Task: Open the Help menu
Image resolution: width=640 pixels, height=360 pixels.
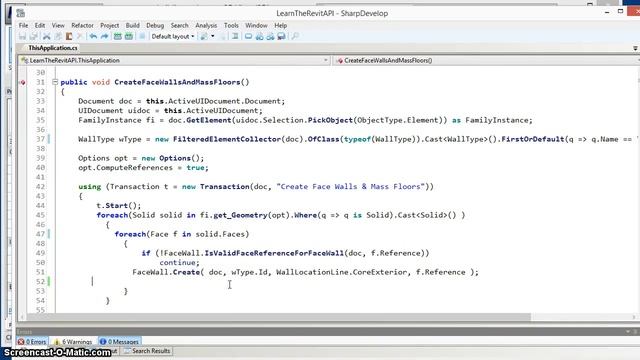Action: point(280,25)
